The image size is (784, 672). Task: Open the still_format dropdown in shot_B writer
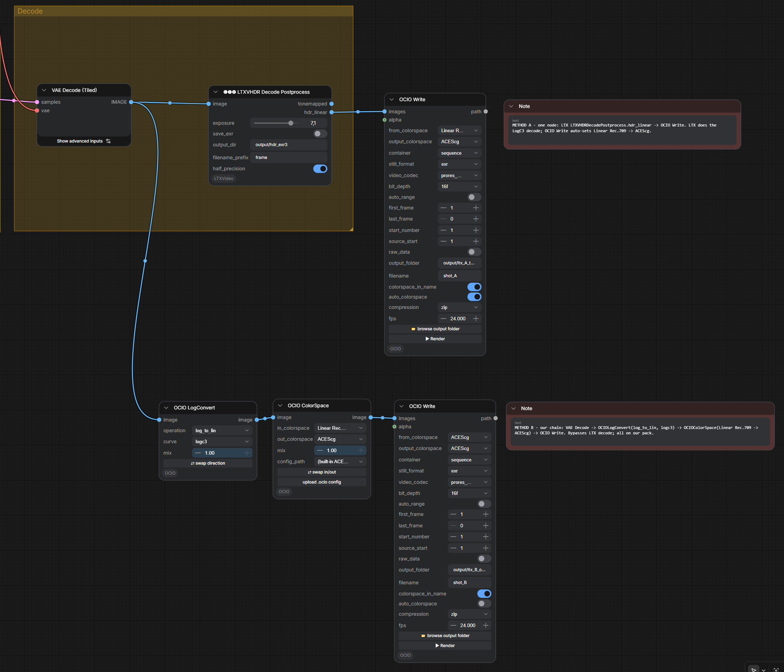pos(469,471)
